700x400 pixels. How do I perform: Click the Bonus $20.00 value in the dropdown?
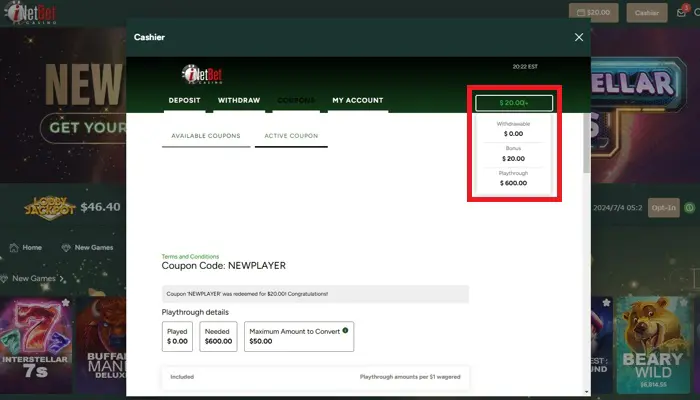click(x=513, y=159)
